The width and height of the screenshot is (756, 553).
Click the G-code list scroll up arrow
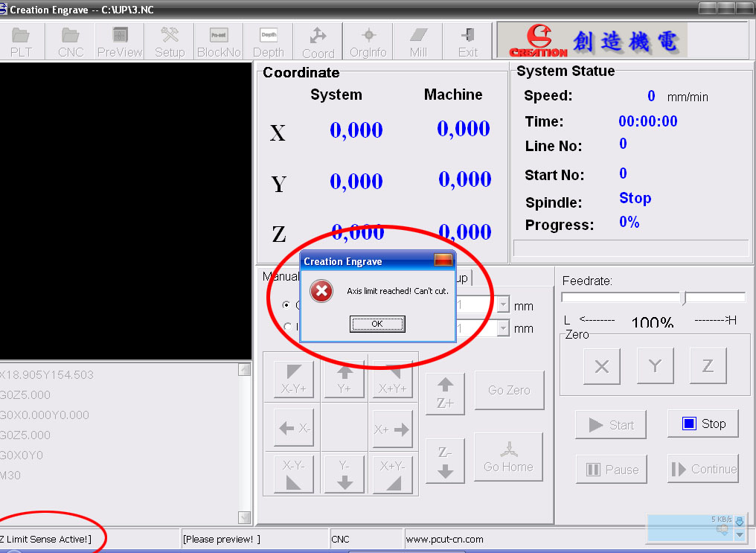(245, 370)
